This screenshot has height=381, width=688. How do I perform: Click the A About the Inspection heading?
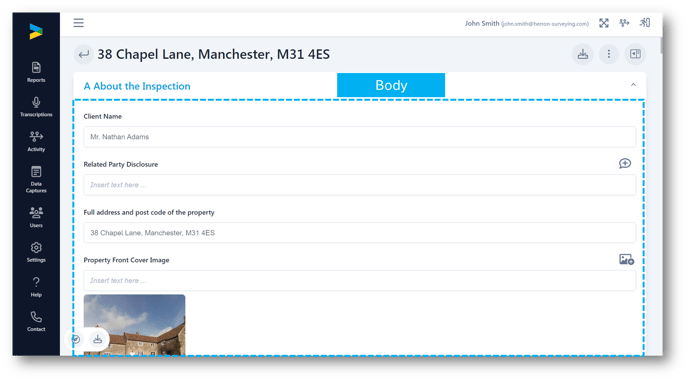coord(137,86)
